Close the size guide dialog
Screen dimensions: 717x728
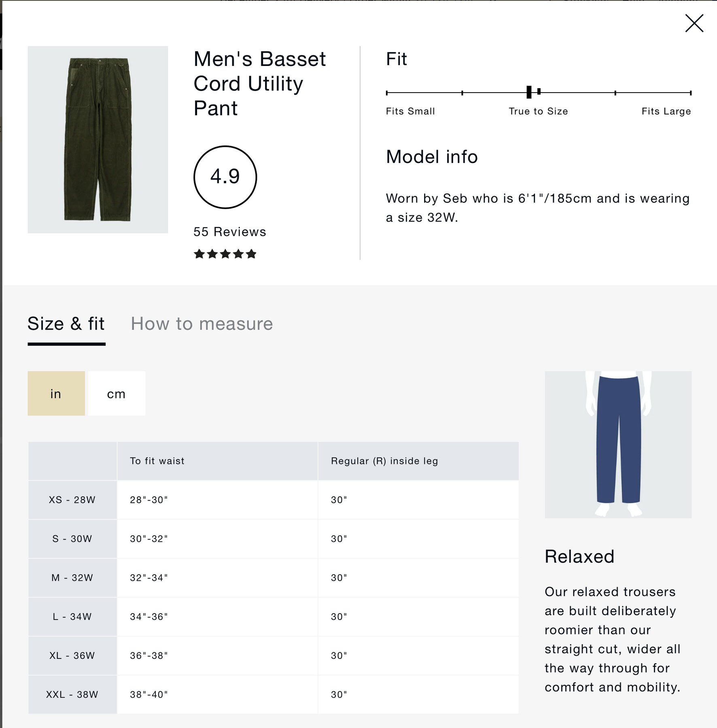(x=694, y=23)
